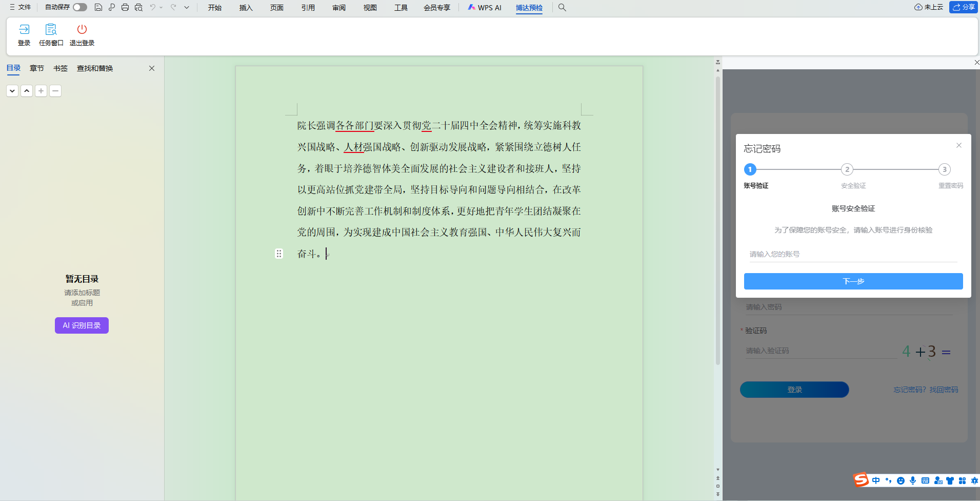Click the purple AI 识别目录 button
The image size is (980, 501).
click(x=82, y=325)
